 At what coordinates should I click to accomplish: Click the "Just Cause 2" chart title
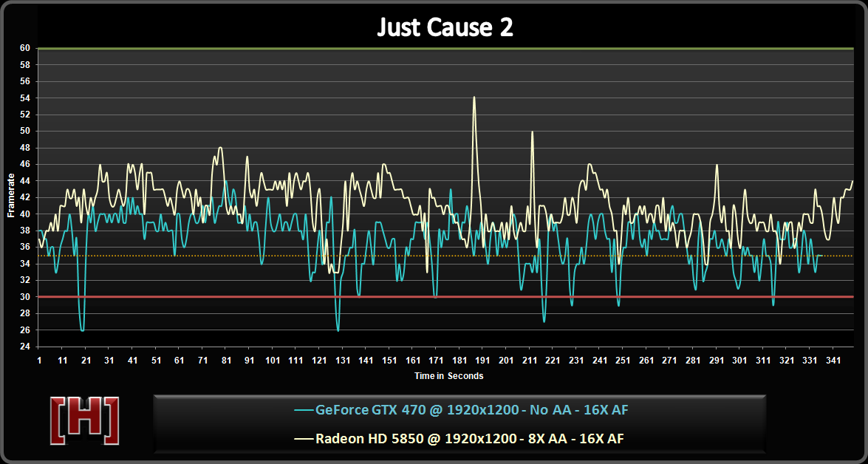[x=445, y=27]
